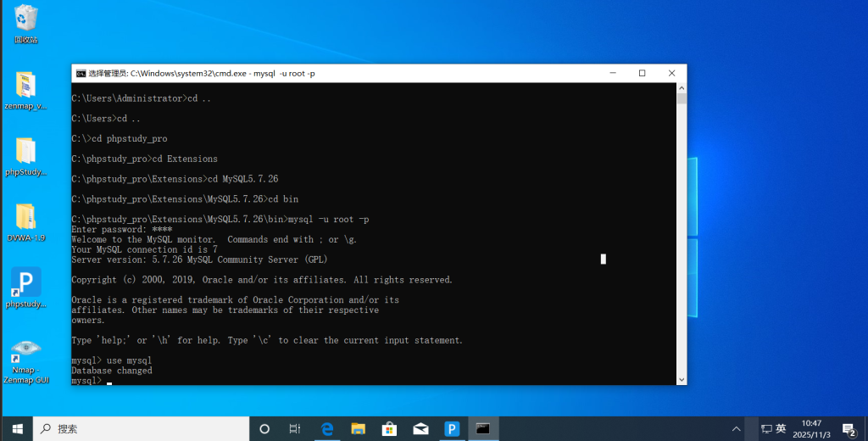The height and width of the screenshot is (441, 868).
Task: Open the taskbar clock and date
Action: pyautogui.click(x=811, y=428)
